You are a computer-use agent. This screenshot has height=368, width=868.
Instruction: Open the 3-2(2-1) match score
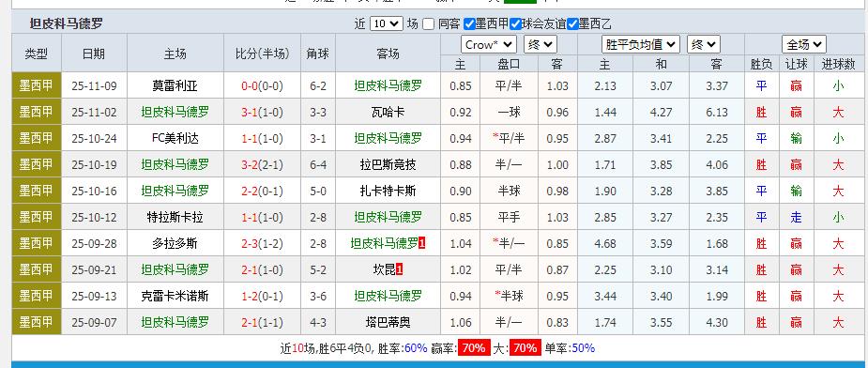pyautogui.click(x=263, y=164)
